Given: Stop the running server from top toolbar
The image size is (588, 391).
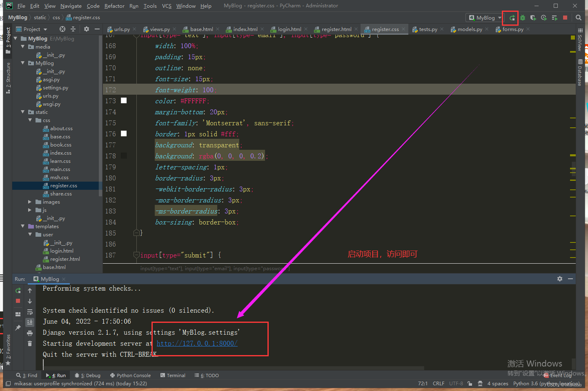Looking at the screenshot, I should pyautogui.click(x=565, y=18).
